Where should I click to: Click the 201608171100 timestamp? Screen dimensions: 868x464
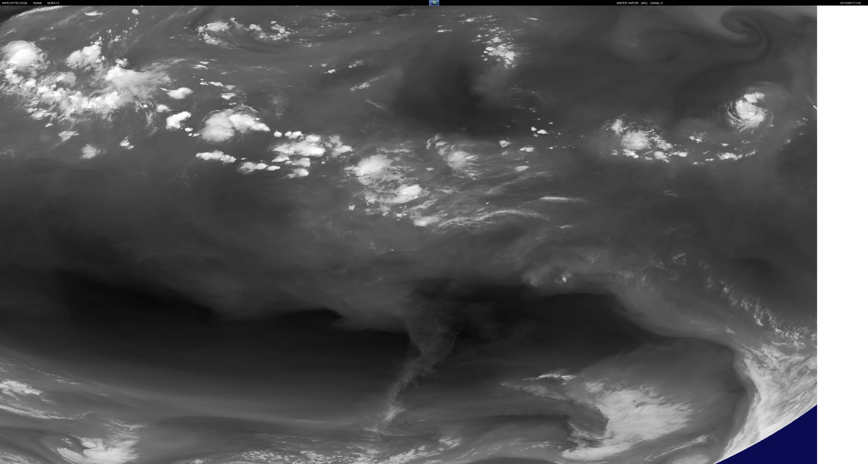(x=850, y=3)
